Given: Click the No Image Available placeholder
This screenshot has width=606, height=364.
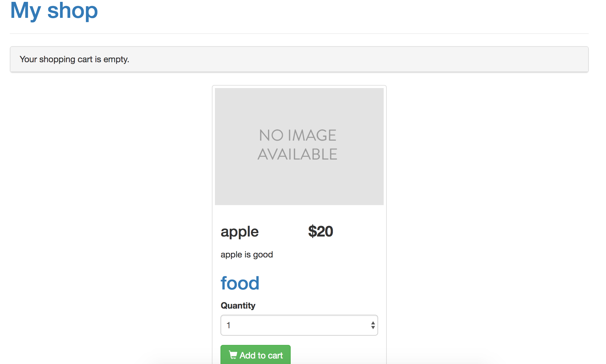Looking at the screenshot, I should 299,147.
